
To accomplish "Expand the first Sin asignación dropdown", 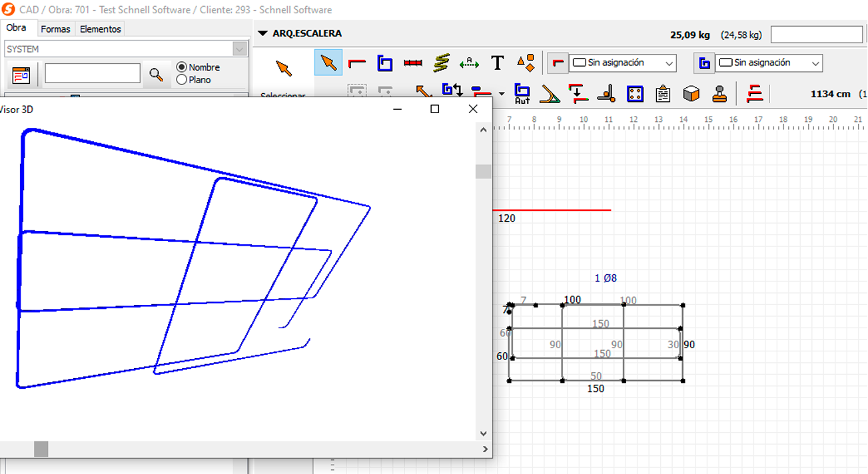I will click(x=623, y=63).
